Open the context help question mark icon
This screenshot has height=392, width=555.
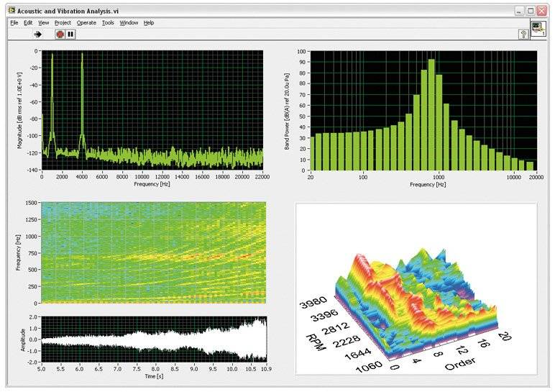(x=523, y=35)
